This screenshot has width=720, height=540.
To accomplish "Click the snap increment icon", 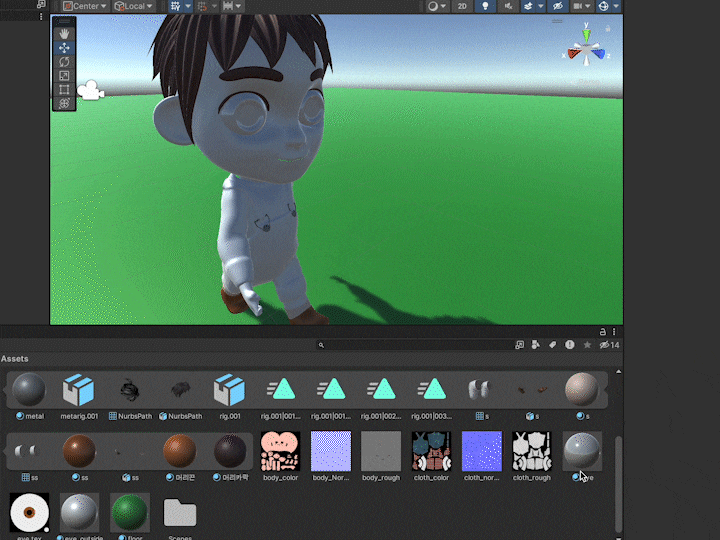I will pyautogui.click(x=202, y=6).
